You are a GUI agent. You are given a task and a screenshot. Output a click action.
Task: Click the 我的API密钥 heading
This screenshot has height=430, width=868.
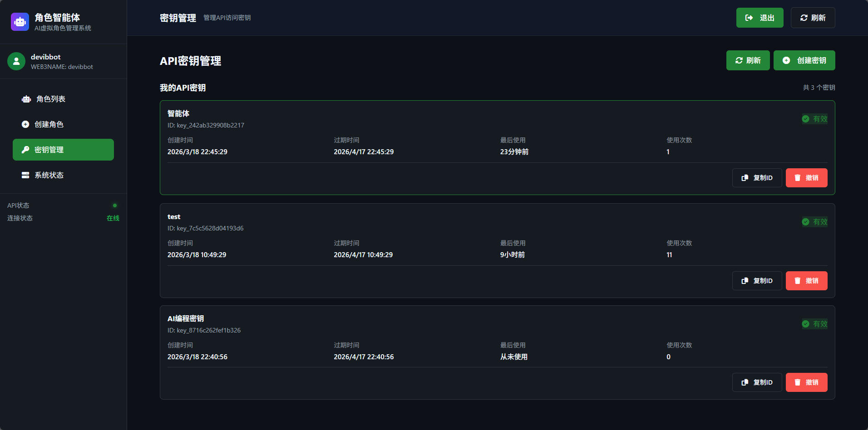point(182,88)
